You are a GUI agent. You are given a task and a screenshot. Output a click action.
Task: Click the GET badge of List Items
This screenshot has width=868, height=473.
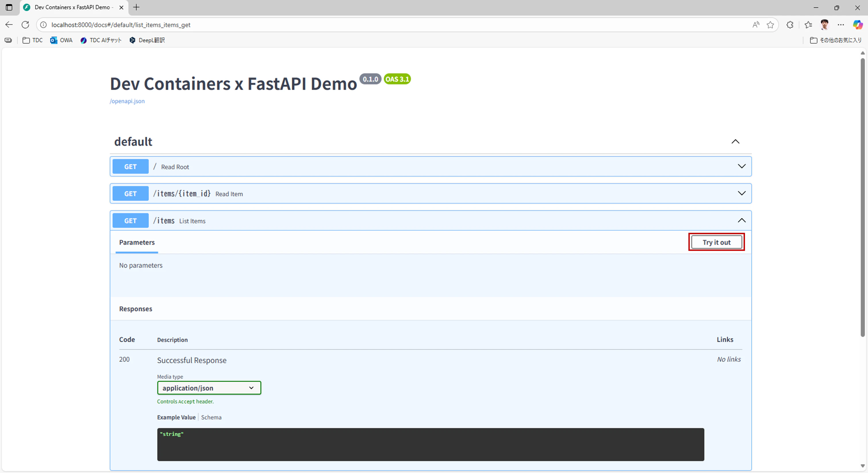tap(130, 220)
